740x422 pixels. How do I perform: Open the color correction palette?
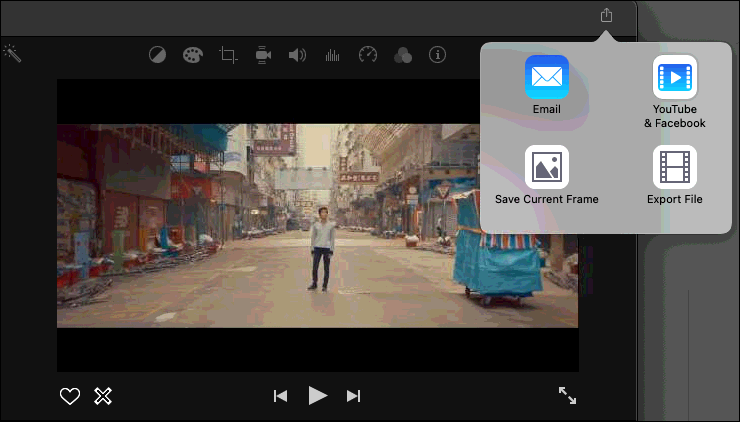[192, 55]
